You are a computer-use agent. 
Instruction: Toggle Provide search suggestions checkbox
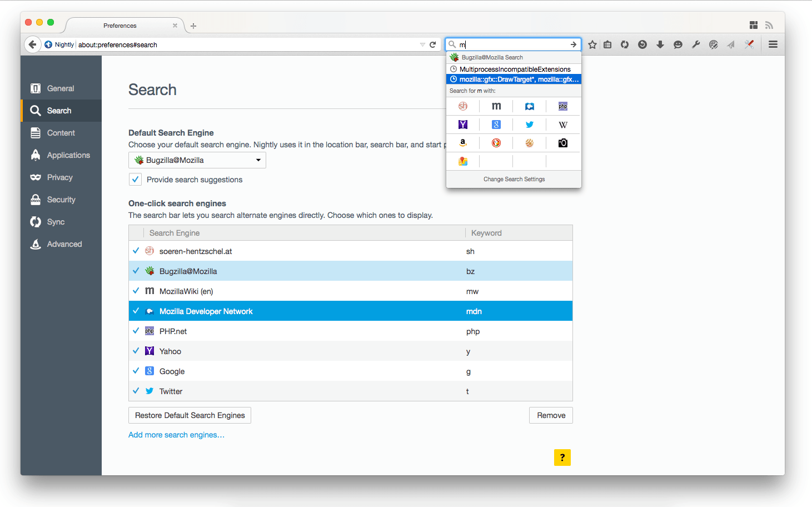[x=135, y=180]
